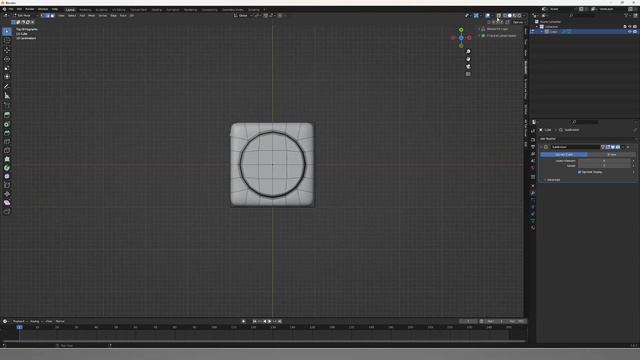The image size is (640, 360).
Task: Open subdivision modifier extra options arrow
Action: [x=623, y=147]
